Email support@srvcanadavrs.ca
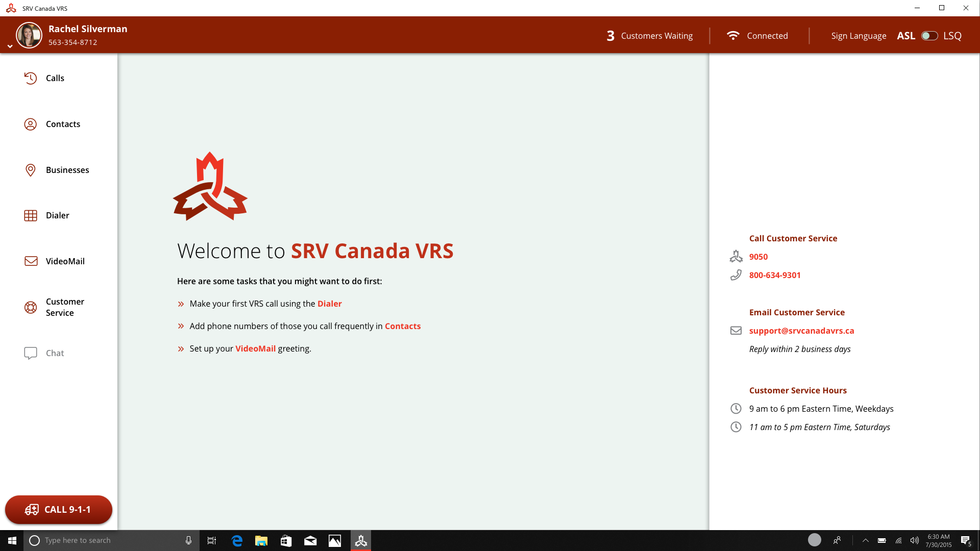The width and height of the screenshot is (980, 551). (x=801, y=331)
